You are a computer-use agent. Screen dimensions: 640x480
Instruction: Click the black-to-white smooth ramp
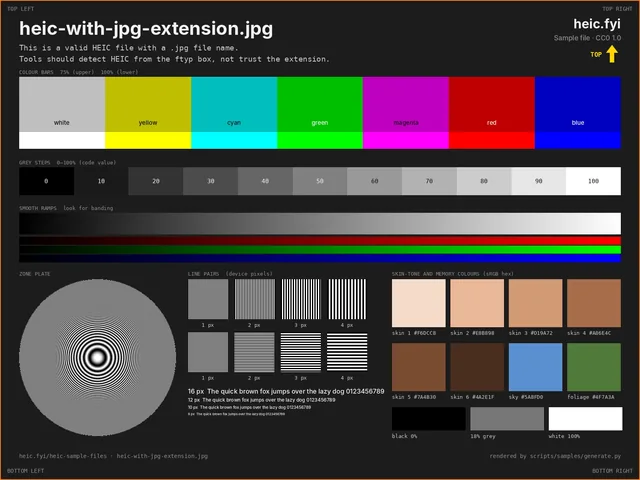point(320,224)
